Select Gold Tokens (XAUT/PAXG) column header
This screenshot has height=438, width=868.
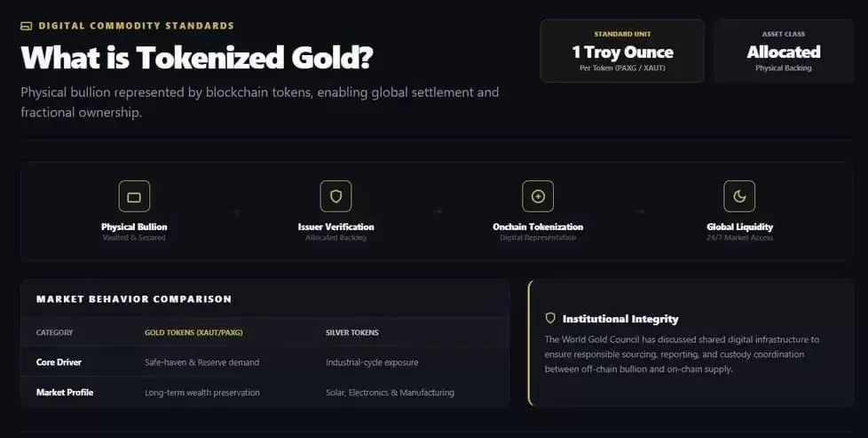tap(193, 332)
